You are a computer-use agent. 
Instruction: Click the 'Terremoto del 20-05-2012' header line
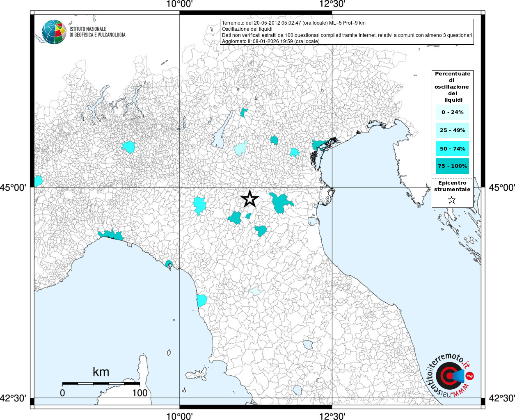click(294, 23)
